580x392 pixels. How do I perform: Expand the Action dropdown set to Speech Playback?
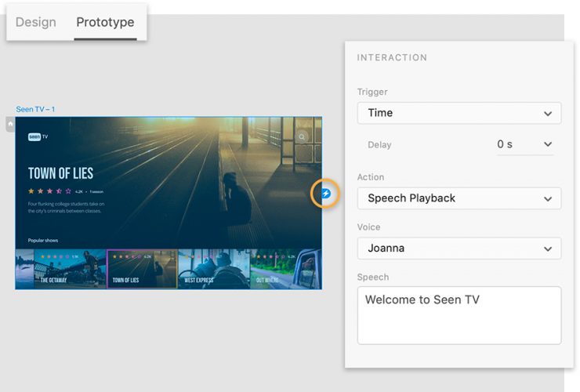(x=459, y=198)
